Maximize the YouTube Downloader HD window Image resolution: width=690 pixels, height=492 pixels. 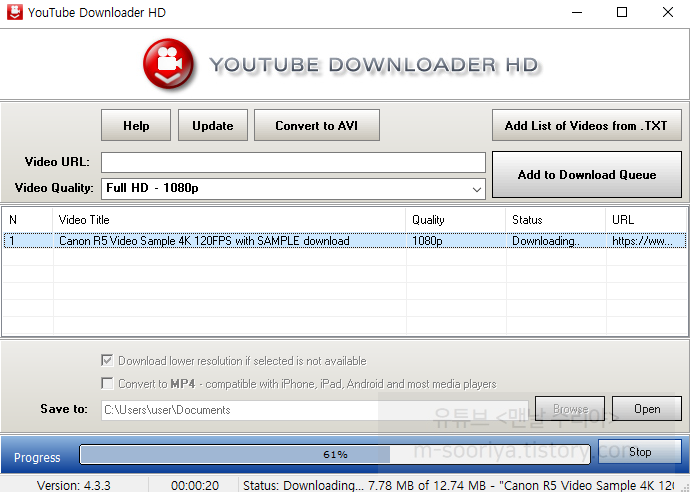[x=622, y=12]
